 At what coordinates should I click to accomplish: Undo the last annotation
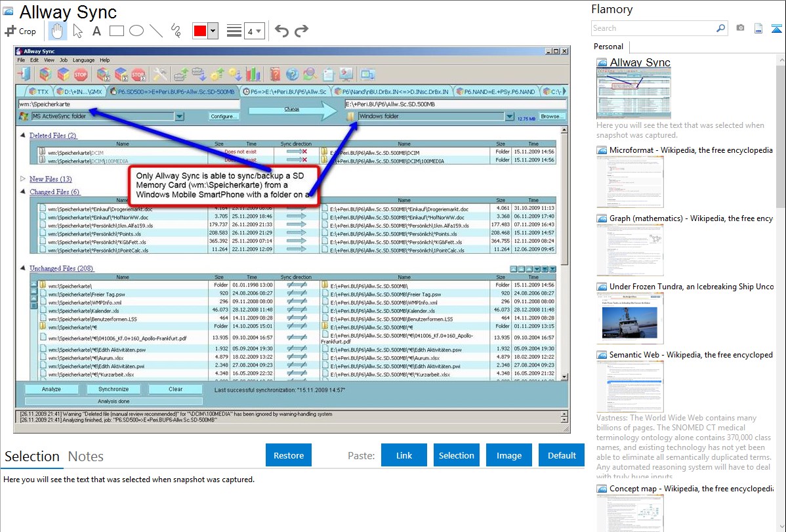281,31
